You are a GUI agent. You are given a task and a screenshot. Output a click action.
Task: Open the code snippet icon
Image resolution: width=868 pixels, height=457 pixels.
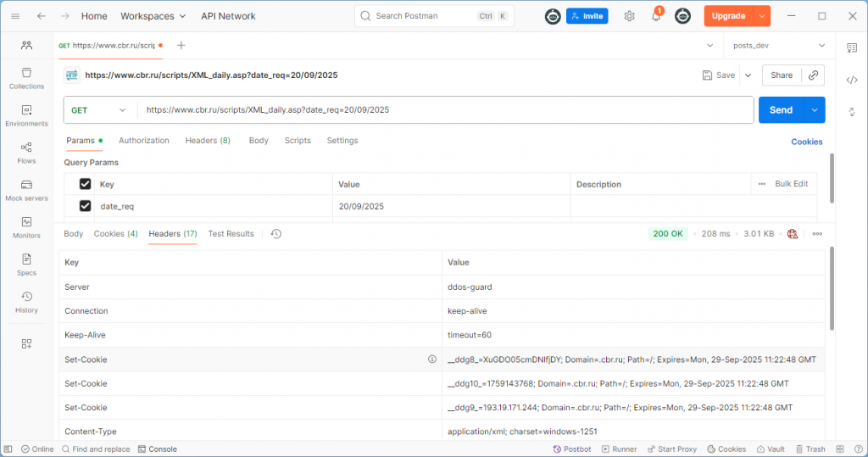tap(852, 81)
